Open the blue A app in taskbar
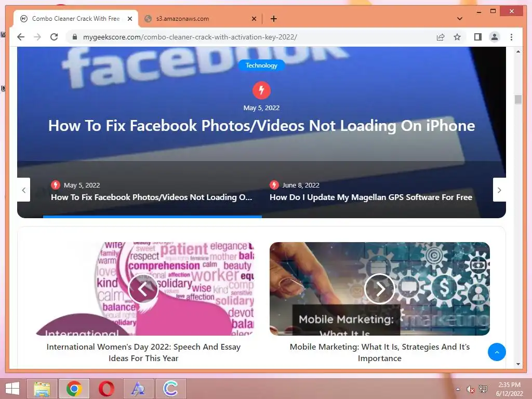Image resolution: width=532 pixels, height=399 pixels. (138, 389)
